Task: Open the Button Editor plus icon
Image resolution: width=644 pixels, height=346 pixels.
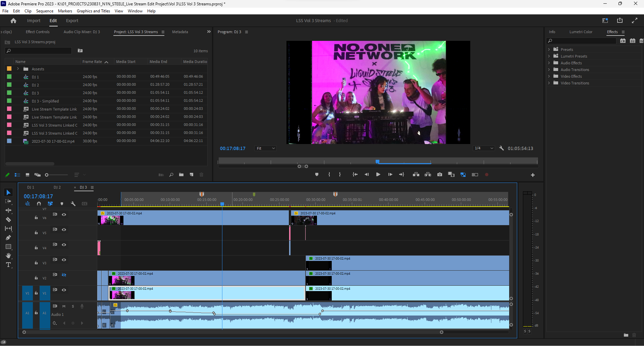Action: [x=533, y=175]
